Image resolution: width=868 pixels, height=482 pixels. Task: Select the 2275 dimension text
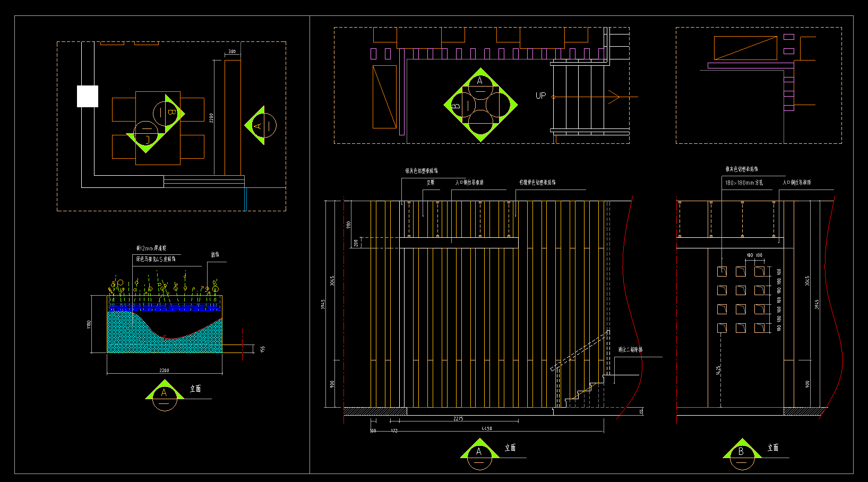[x=458, y=419]
